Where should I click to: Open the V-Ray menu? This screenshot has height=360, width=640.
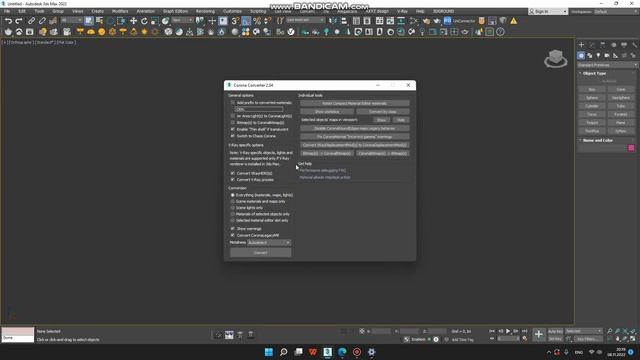point(402,11)
